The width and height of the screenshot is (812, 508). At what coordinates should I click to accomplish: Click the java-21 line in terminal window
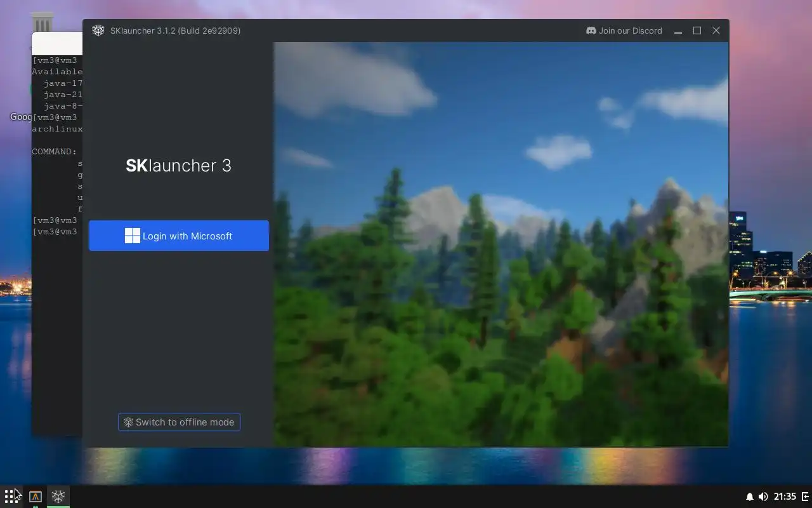pyautogui.click(x=63, y=95)
